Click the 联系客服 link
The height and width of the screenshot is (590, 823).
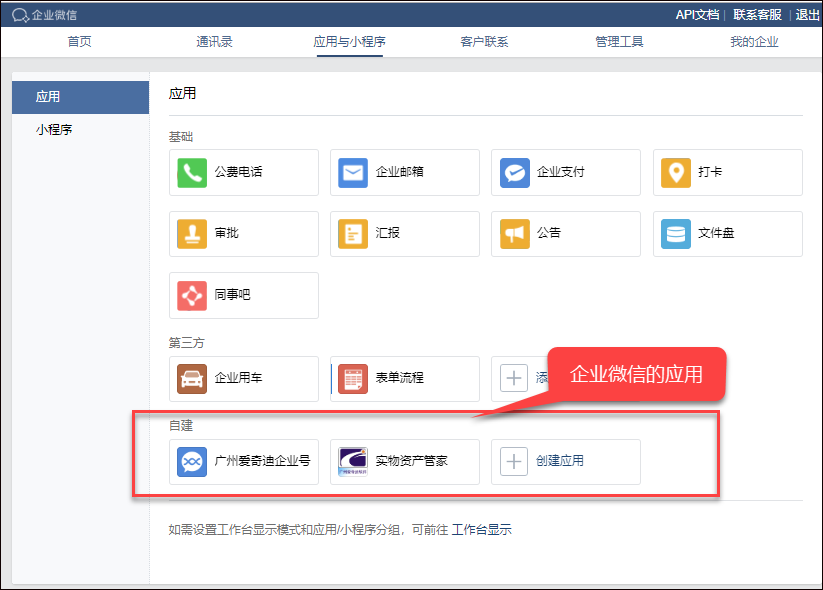[x=757, y=15]
